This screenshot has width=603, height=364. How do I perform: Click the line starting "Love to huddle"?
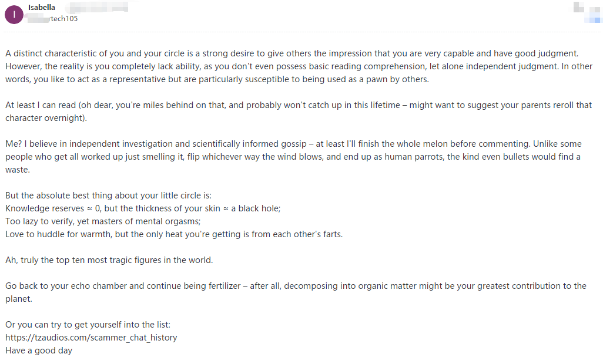coord(174,234)
